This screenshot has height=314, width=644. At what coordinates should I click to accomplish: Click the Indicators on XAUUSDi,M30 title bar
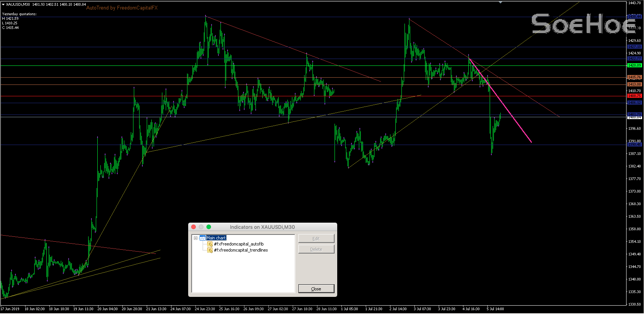(x=262, y=227)
